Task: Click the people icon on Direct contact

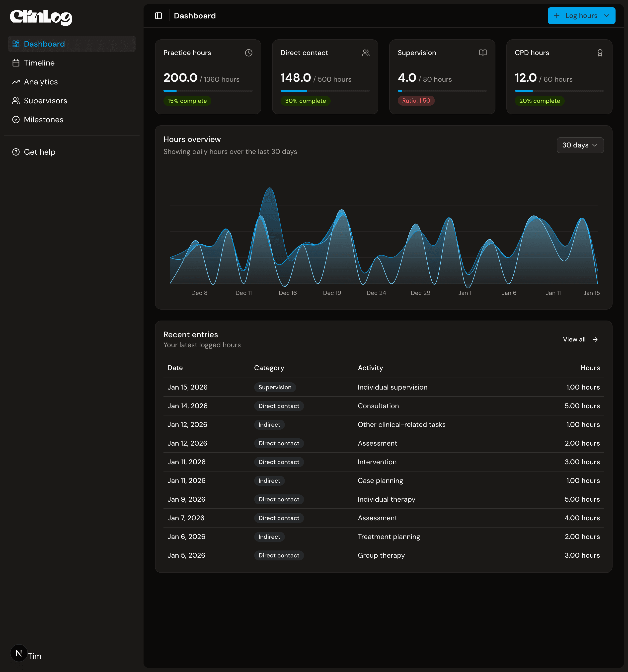Action: pyautogui.click(x=366, y=53)
